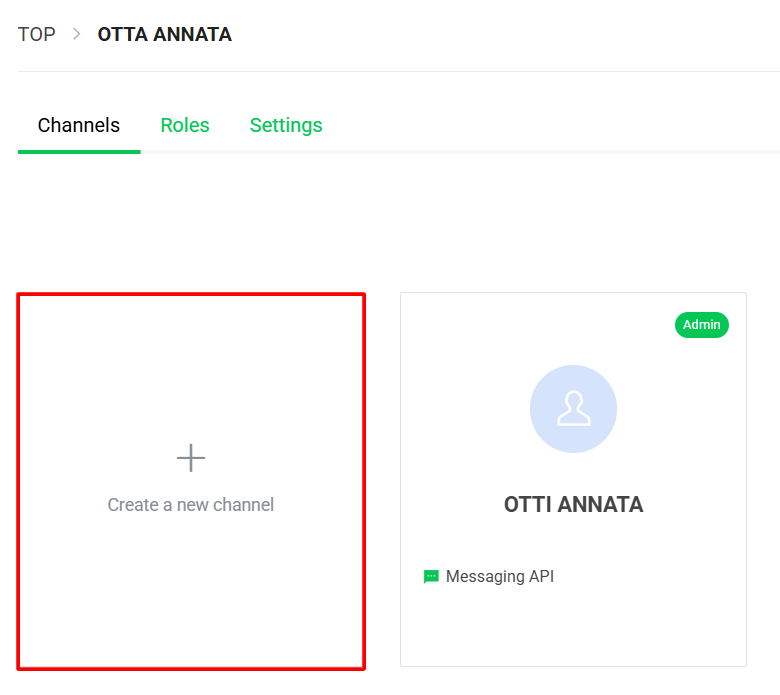Click the horizontal divider line below the breadcrumb
Viewport: 780px width, 695px height.
(x=400, y=72)
